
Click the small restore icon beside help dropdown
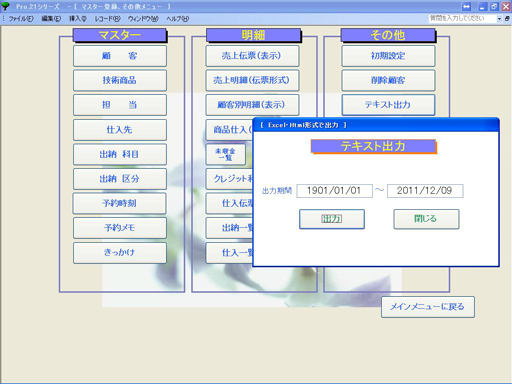tap(507, 19)
